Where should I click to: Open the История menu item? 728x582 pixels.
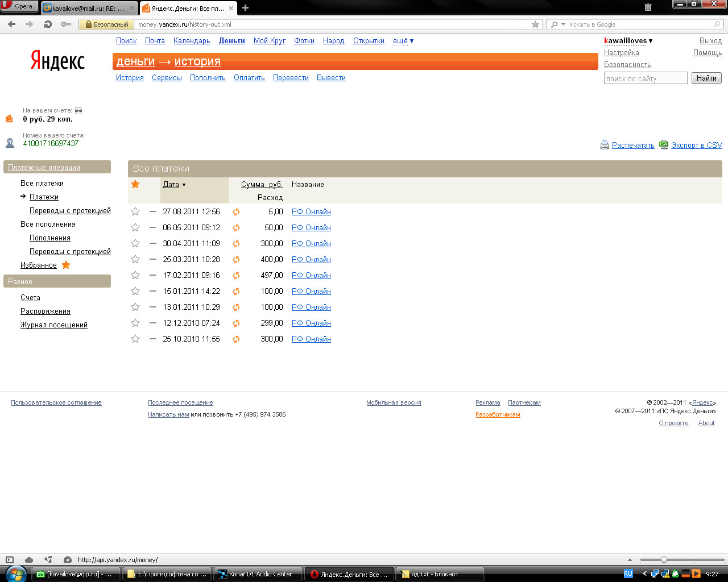(x=130, y=78)
